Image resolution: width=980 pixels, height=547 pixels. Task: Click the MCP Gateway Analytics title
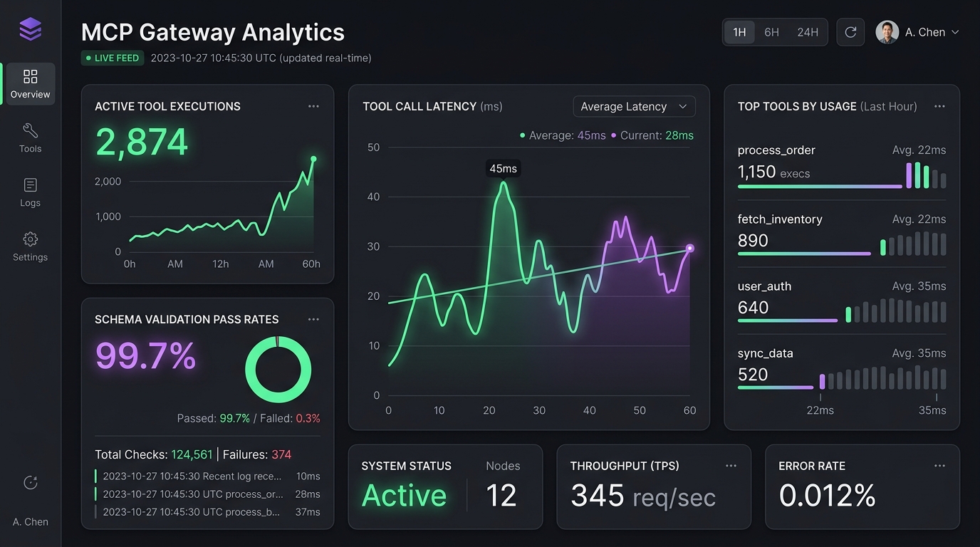tap(213, 32)
